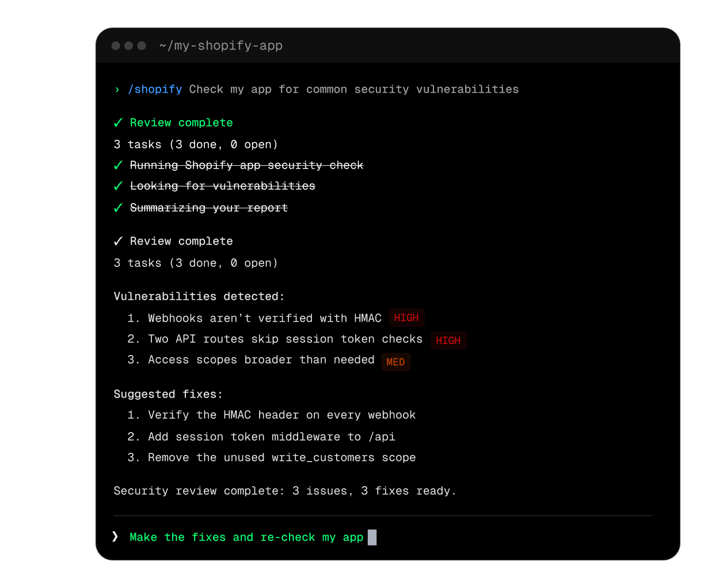Click the 'Suggested fixes:' heading
This screenshot has height=588, width=708.
click(168, 394)
